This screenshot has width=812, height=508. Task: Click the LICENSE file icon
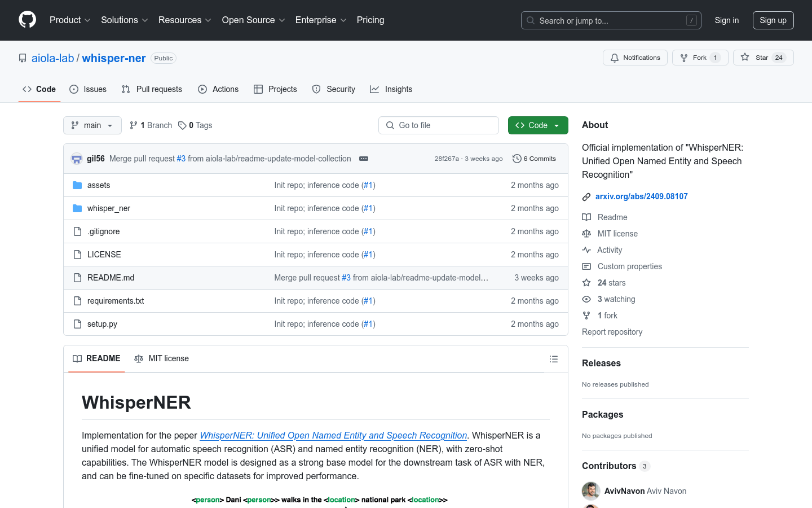(77, 255)
